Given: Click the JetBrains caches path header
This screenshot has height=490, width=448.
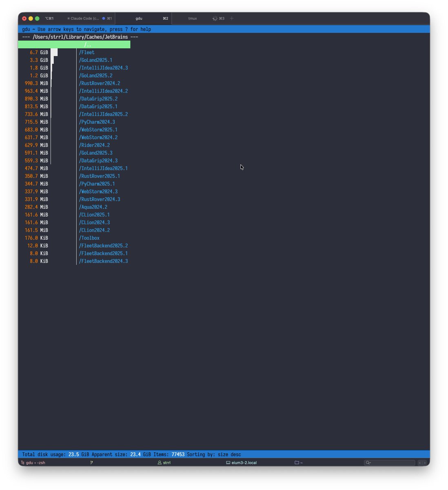Looking at the screenshot, I should [80, 37].
